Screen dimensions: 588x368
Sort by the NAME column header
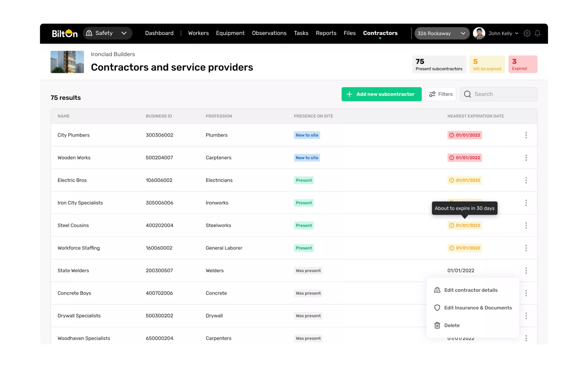(x=64, y=116)
